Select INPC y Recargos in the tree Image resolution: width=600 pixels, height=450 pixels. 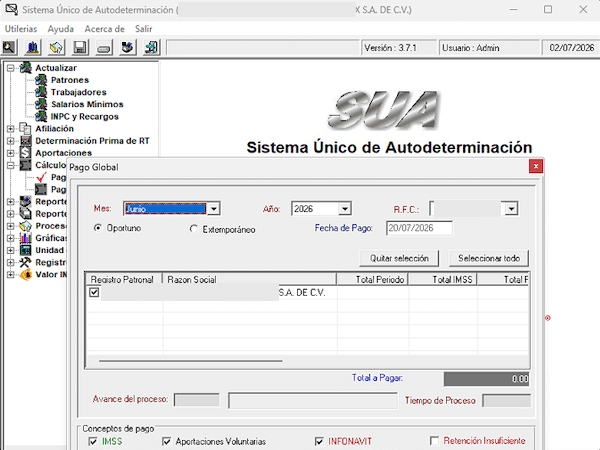tap(85, 116)
